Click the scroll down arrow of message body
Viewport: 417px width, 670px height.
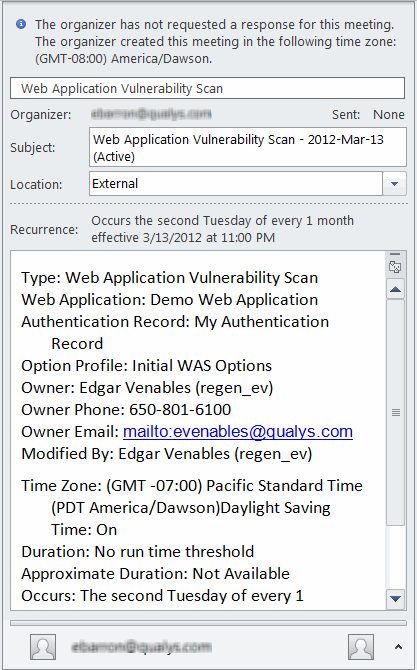click(396, 599)
